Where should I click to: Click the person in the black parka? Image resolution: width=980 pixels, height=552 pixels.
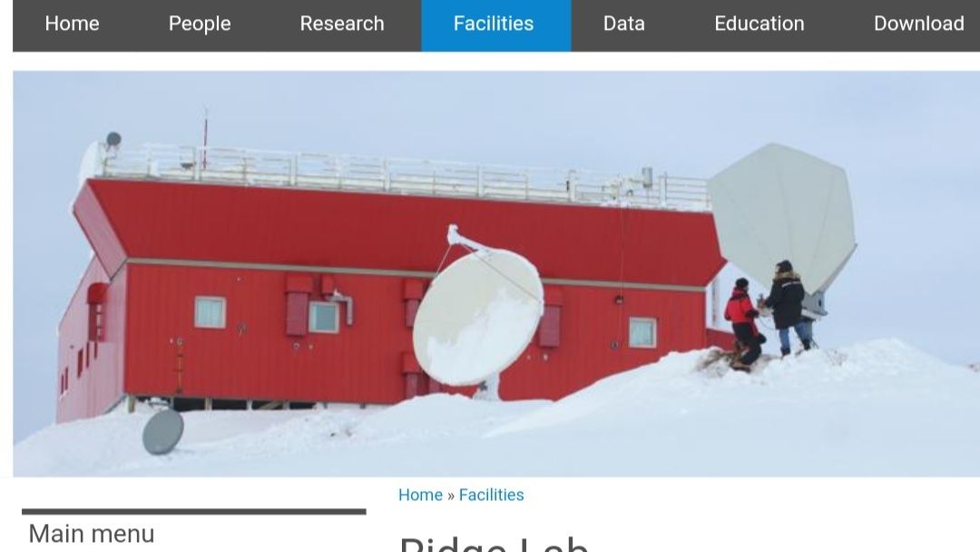[786, 306]
